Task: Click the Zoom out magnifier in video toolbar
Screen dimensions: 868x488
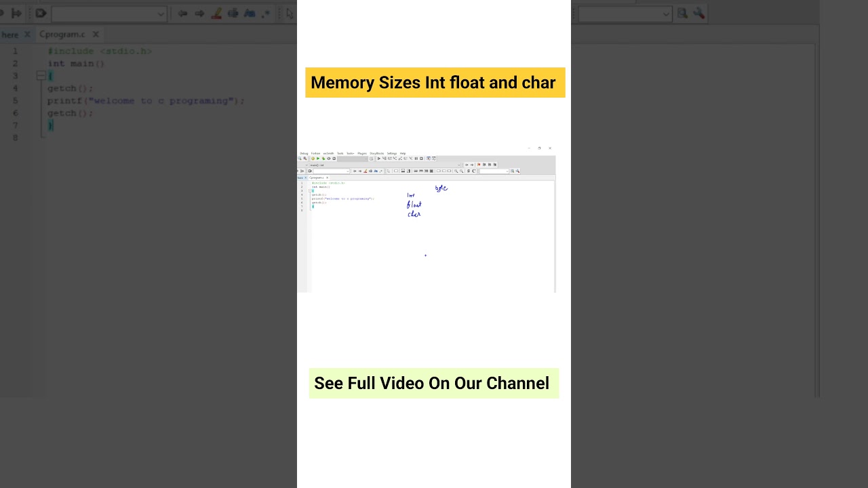Action: coord(461,171)
